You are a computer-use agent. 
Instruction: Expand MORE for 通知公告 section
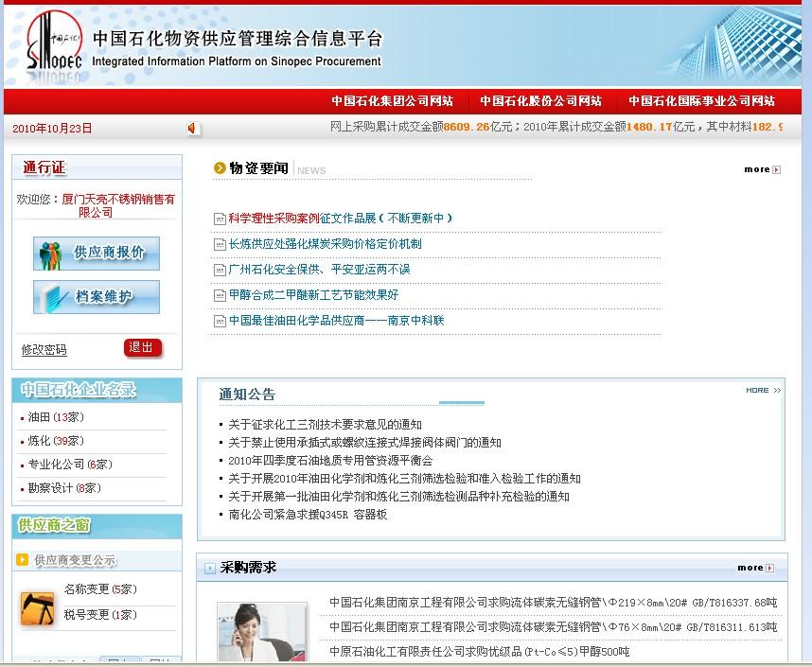(x=764, y=390)
